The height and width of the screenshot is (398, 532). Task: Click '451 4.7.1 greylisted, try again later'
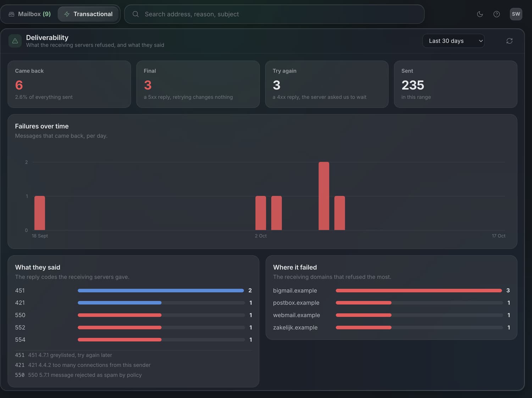(x=70, y=355)
